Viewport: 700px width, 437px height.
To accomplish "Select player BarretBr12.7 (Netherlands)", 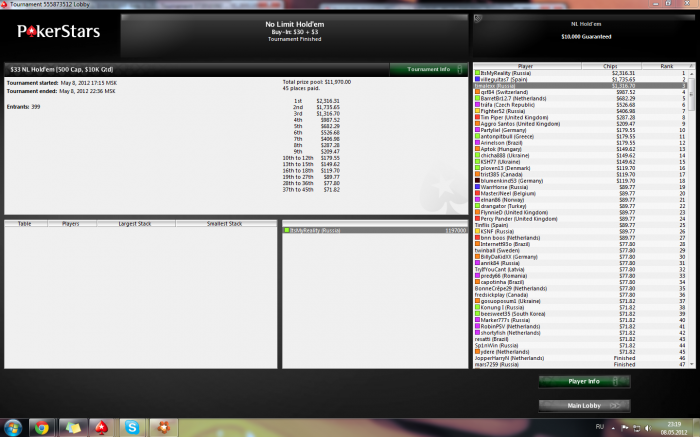I will 581,98.
